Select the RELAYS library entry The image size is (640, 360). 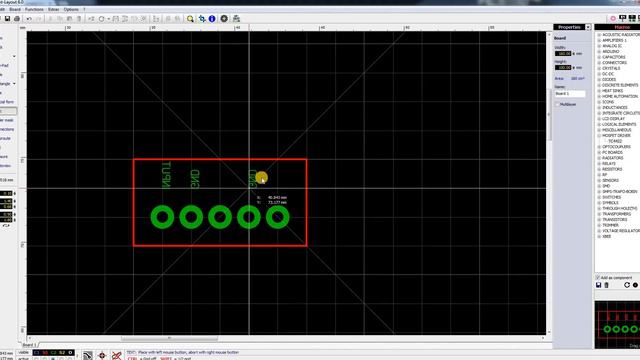coord(609,164)
